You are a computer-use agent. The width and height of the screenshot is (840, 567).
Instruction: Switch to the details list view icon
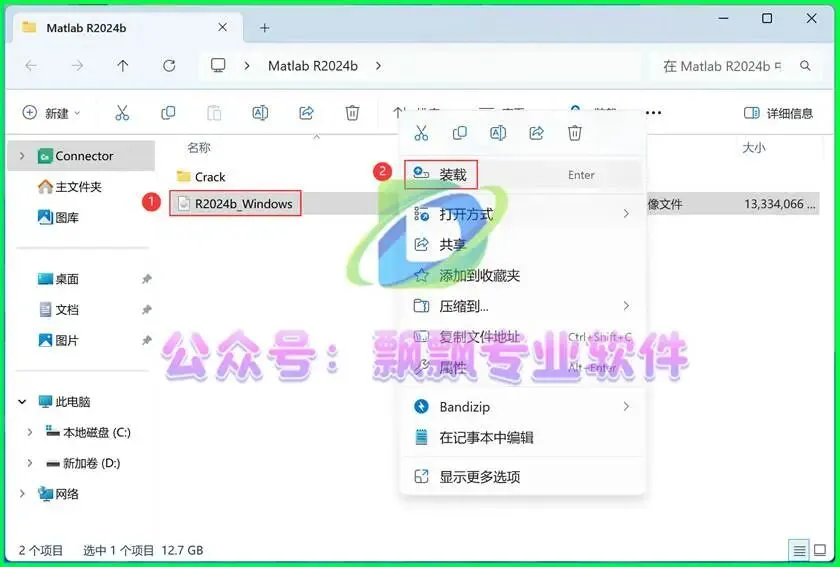[x=799, y=550]
